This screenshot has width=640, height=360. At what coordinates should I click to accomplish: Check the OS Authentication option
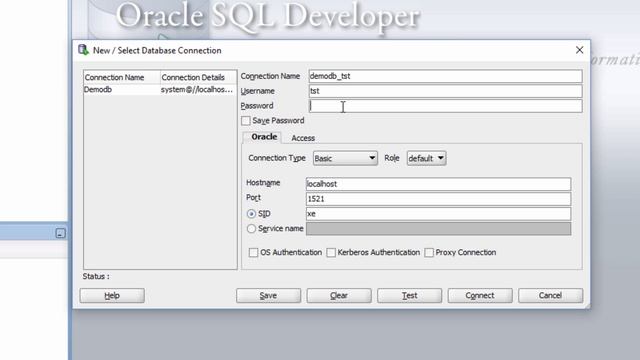tap(253, 253)
